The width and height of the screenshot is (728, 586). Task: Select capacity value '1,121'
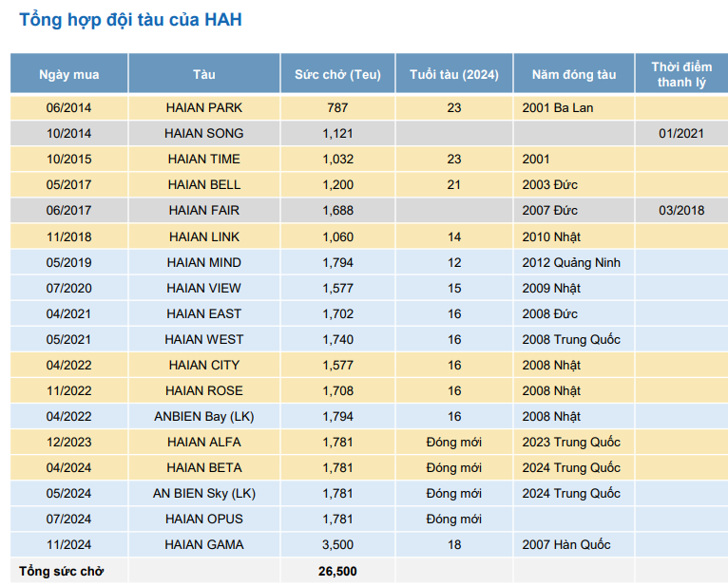337,133
